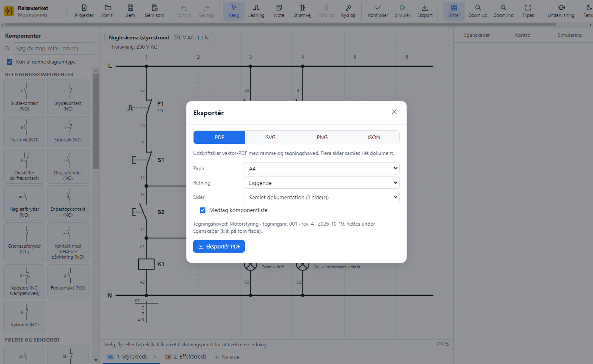Image resolution: width=593 pixels, height=364 pixels.
Task: Pick the Note tool
Action: pos(279,11)
